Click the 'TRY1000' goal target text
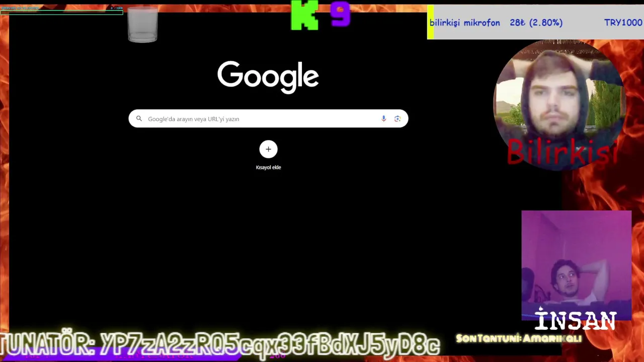644x362 pixels. point(623,23)
